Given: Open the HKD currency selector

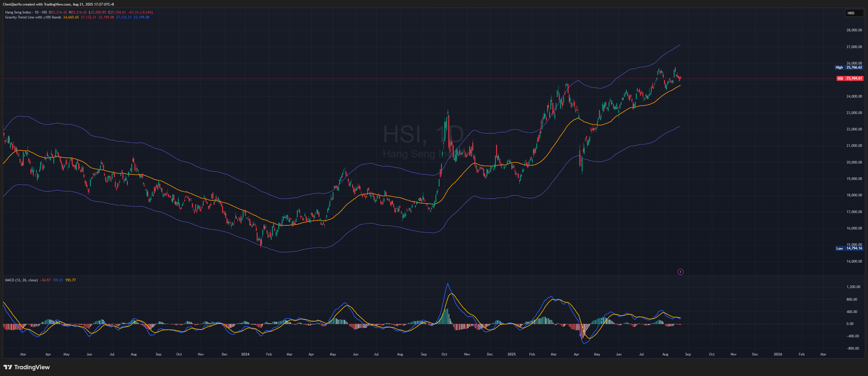Looking at the screenshot, I should click(854, 13).
